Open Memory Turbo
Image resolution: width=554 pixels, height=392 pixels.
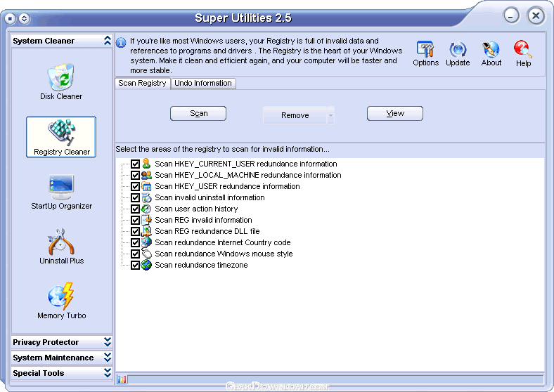click(61, 301)
